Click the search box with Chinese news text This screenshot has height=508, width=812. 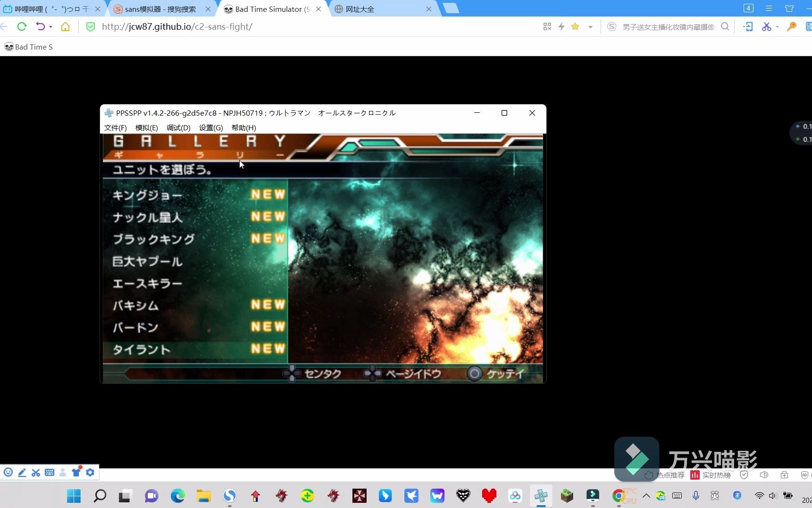coord(669,27)
